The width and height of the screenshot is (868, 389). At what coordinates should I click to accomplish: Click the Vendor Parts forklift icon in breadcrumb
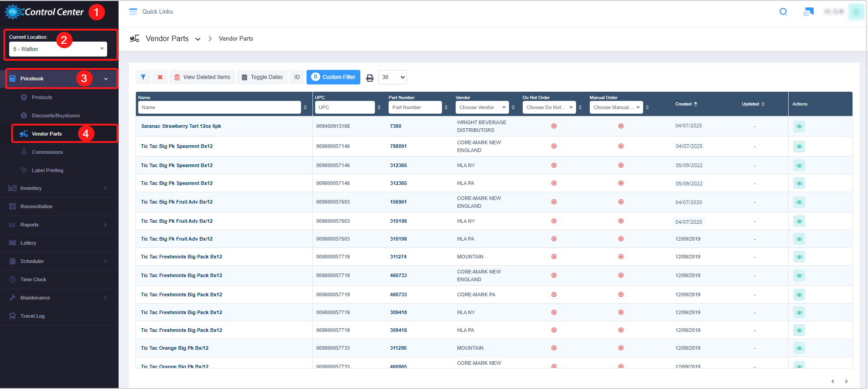click(x=135, y=38)
